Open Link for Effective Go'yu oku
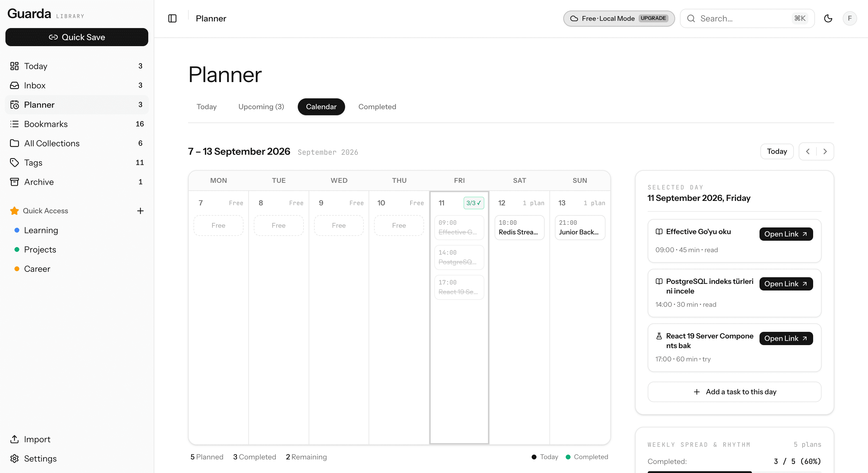 coord(786,234)
